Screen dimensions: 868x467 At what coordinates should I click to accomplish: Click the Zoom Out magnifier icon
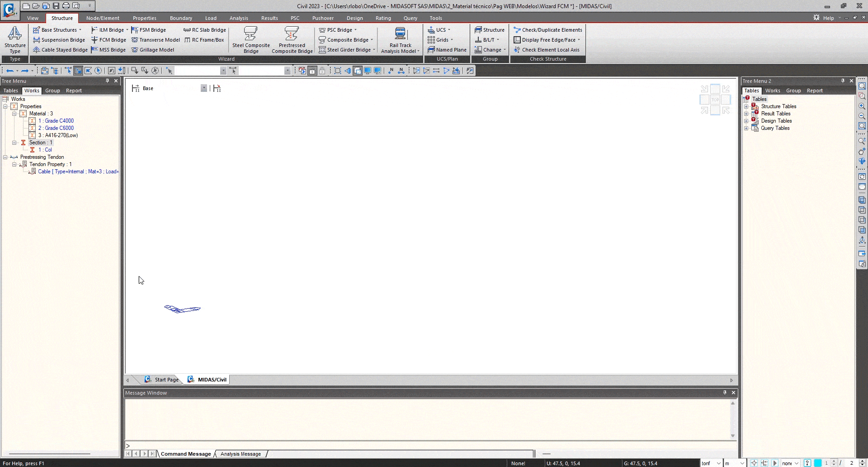click(862, 116)
